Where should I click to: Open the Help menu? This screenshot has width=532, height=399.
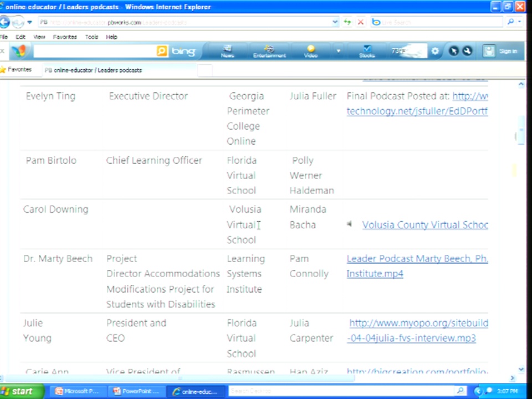click(x=111, y=37)
